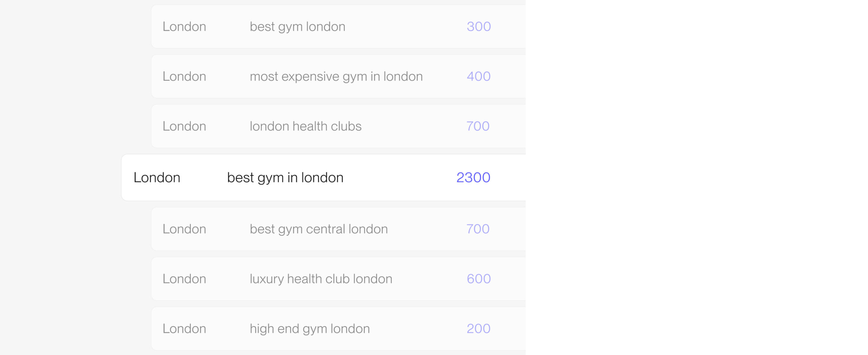Click the 300 search volume value
Viewport: 868px width, 355px height.
click(479, 26)
